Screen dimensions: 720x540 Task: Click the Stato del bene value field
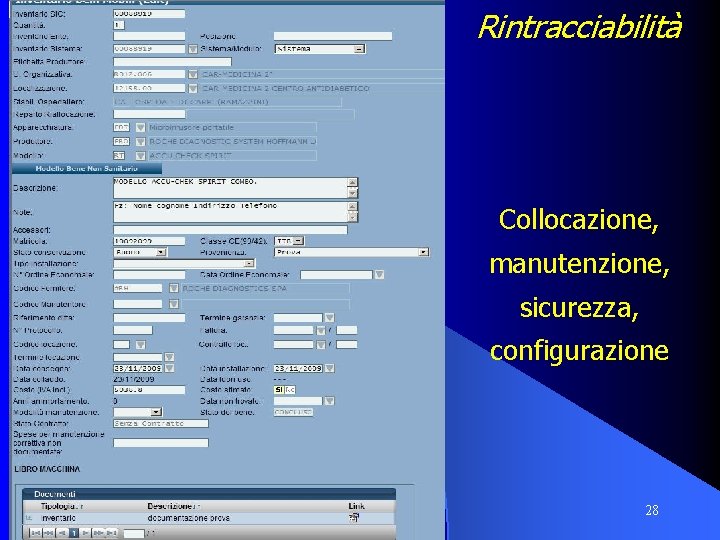[x=293, y=412]
